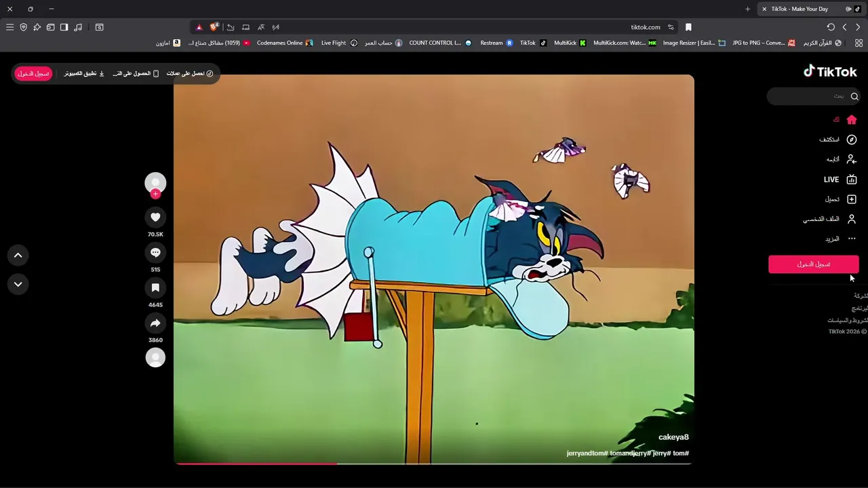
Task: Click the #jerryandtom hashtag in the caption
Action: click(x=587, y=453)
